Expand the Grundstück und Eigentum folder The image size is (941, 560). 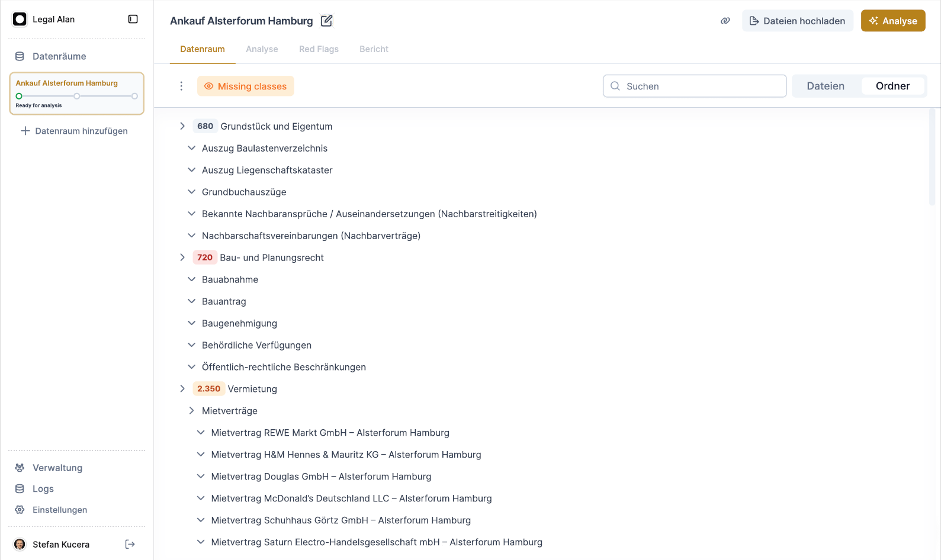(x=182, y=126)
